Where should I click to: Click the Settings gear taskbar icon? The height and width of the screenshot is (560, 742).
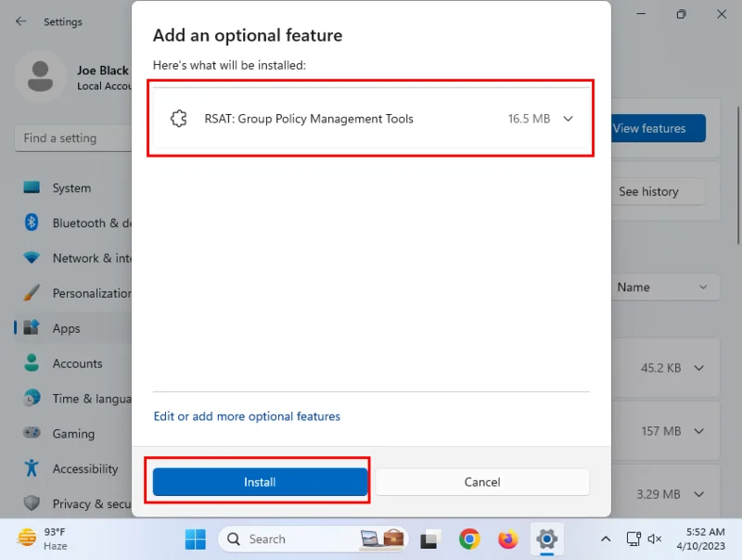(546, 540)
